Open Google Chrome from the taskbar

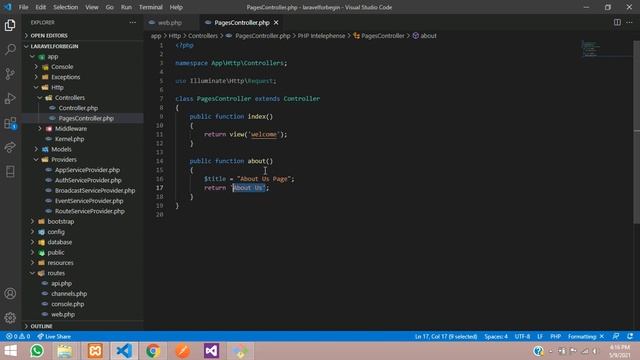153,351
